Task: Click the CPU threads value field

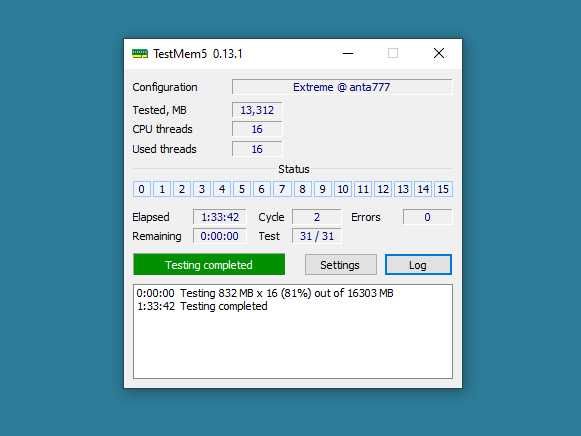Action: pyautogui.click(x=257, y=129)
